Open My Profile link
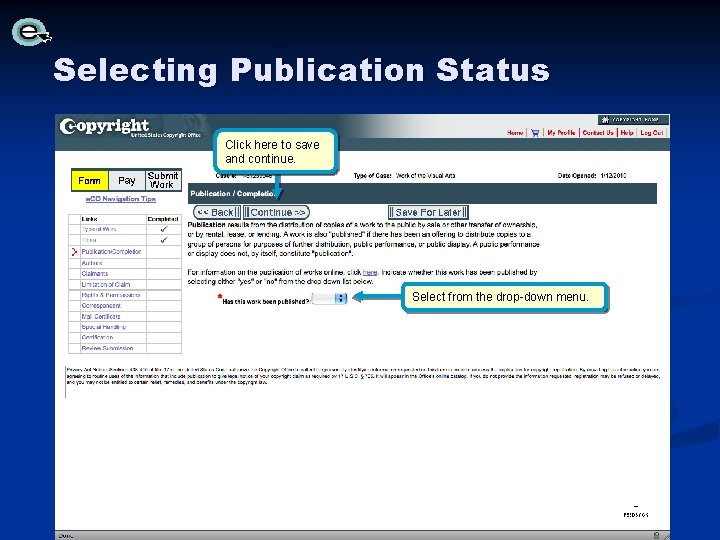 click(x=561, y=133)
